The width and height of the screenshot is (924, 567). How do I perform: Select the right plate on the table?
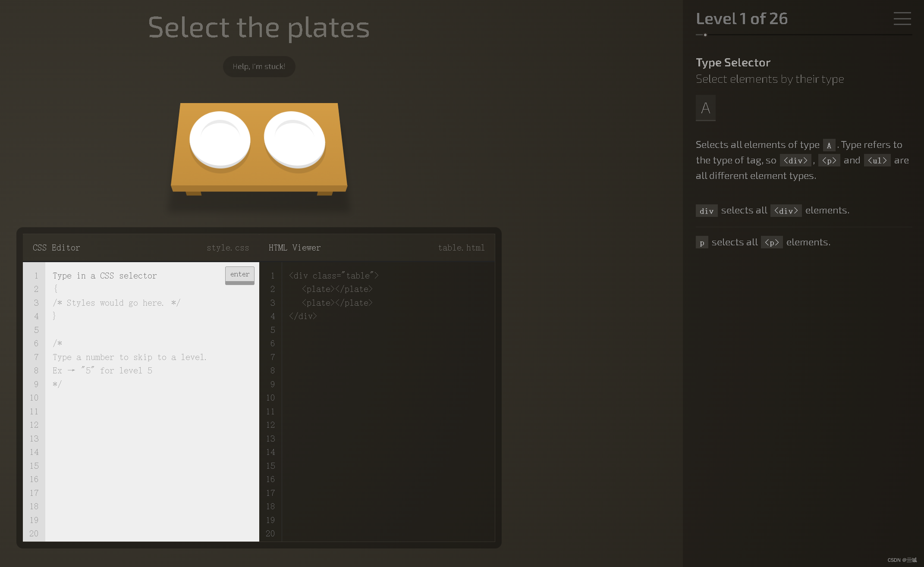[295, 140]
